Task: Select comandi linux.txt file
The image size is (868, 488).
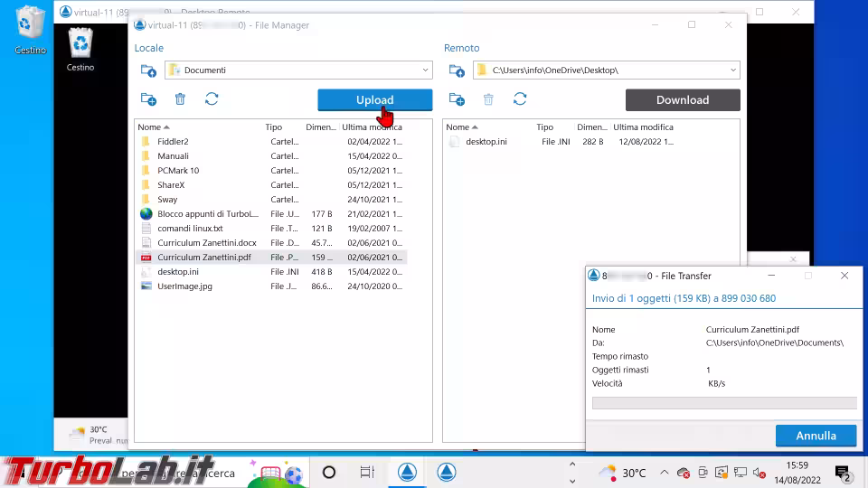Action: (x=271, y=228)
